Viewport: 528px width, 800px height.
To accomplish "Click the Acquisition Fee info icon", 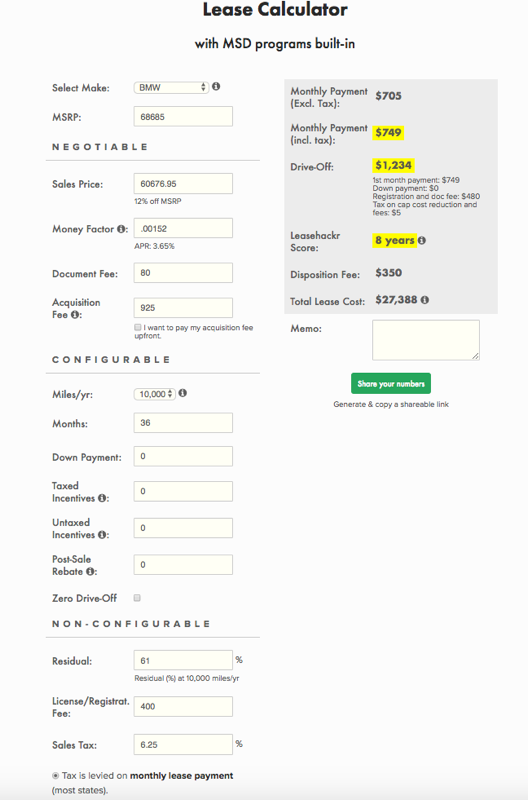I will pos(74,315).
